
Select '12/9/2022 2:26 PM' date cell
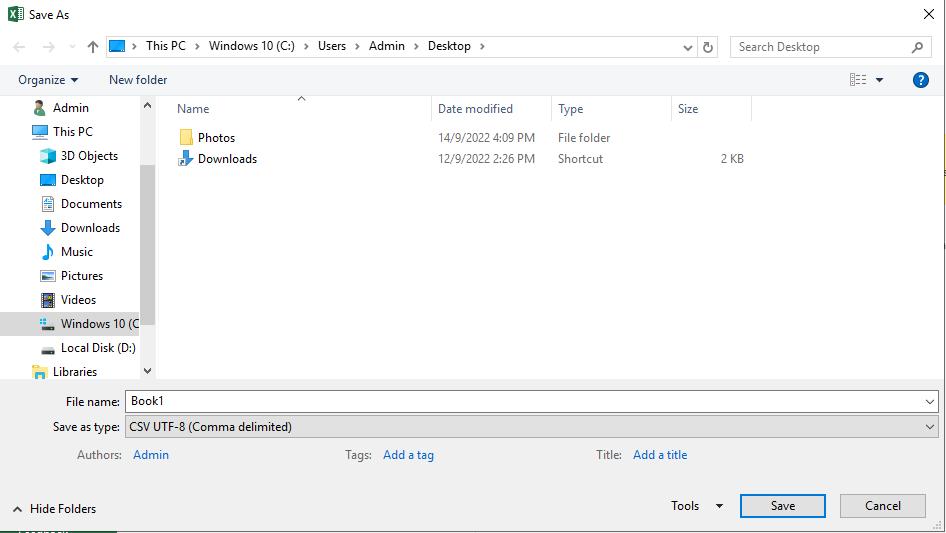[x=486, y=159]
